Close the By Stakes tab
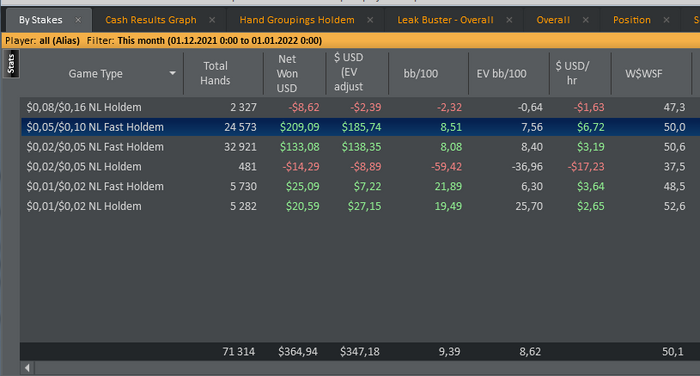 (x=78, y=20)
